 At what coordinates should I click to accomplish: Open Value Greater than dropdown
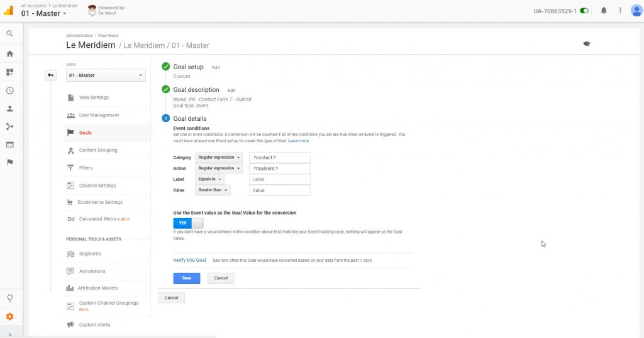click(213, 190)
